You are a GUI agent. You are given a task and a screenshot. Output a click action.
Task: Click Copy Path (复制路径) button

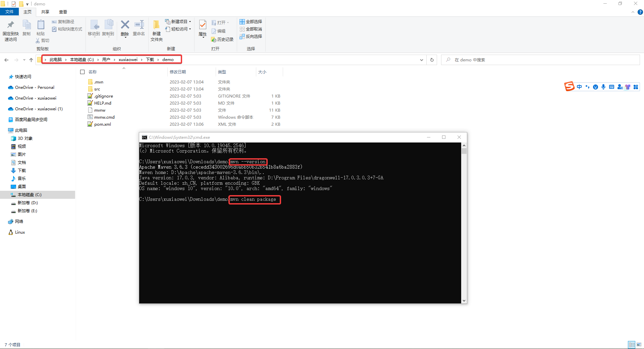pyautogui.click(x=63, y=22)
